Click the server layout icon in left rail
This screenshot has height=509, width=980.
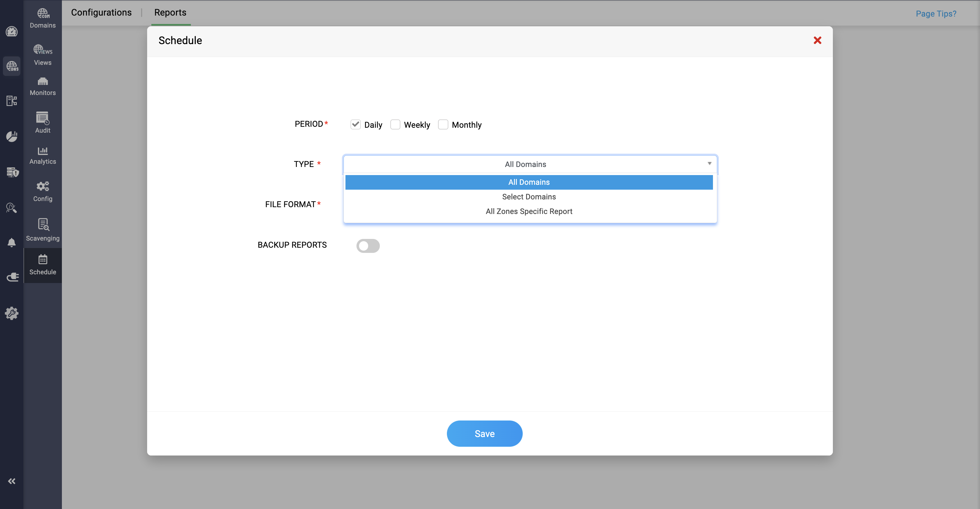pos(12,101)
